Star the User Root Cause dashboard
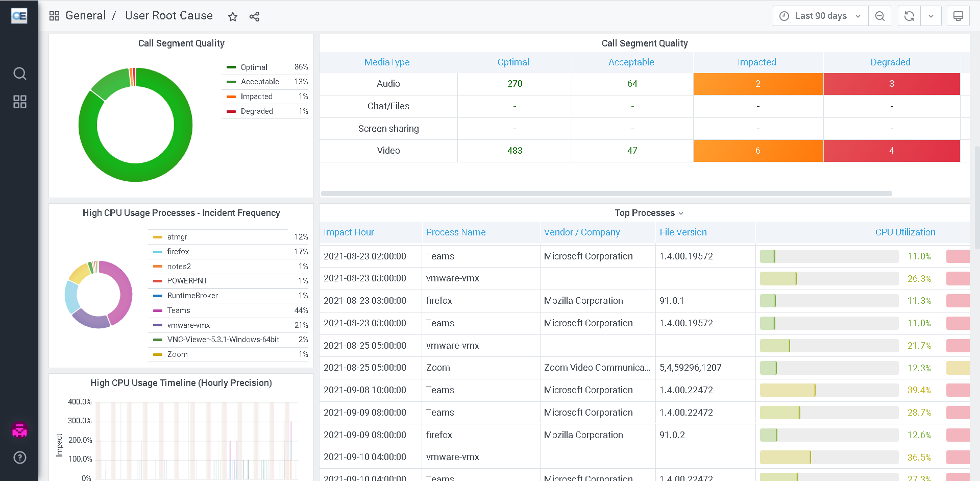 [233, 16]
